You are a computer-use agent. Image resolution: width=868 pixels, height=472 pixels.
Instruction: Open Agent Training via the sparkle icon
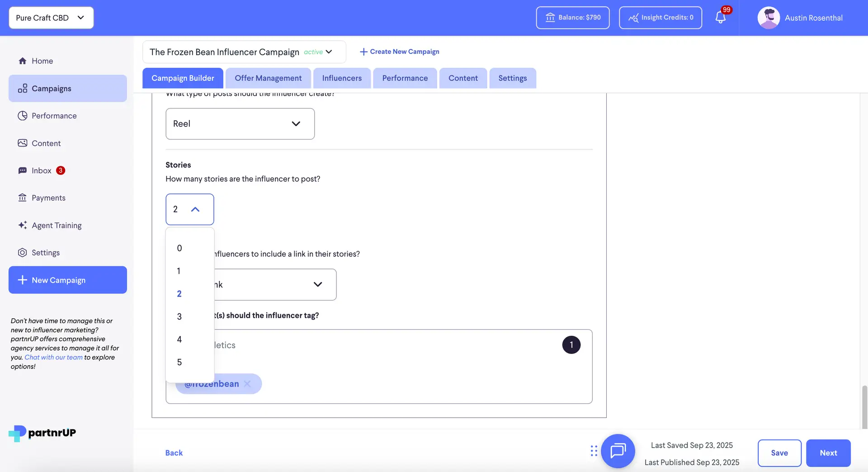tap(22, 225)
